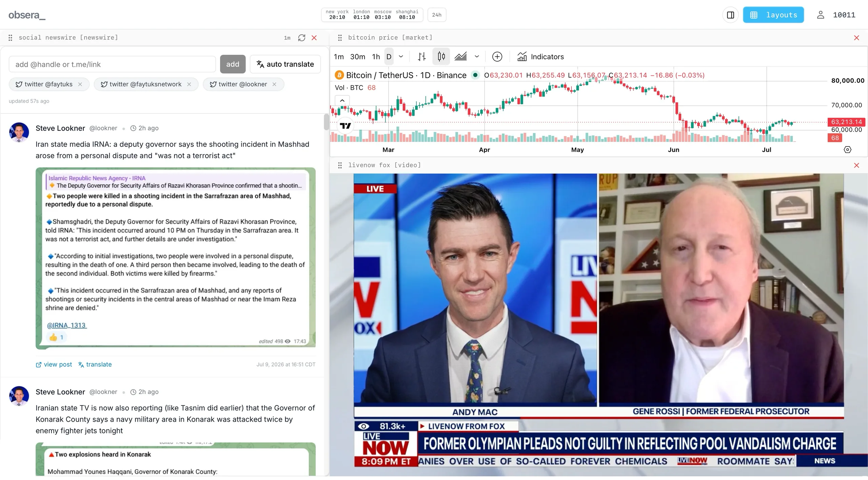Click Steve Lookner name on Mashhad post
868x480 pixels.
tap(60, 128)
